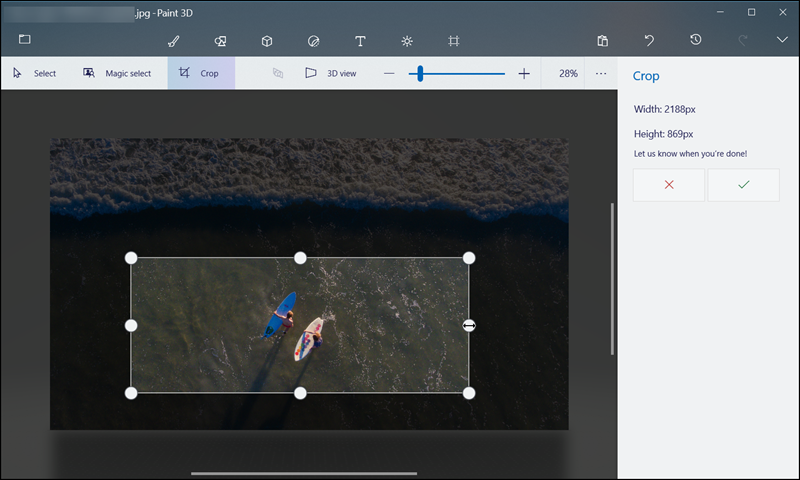Click the Undo arrow
Image resolution: width=800 pixels, height=480 pixels.
(649, 40)
